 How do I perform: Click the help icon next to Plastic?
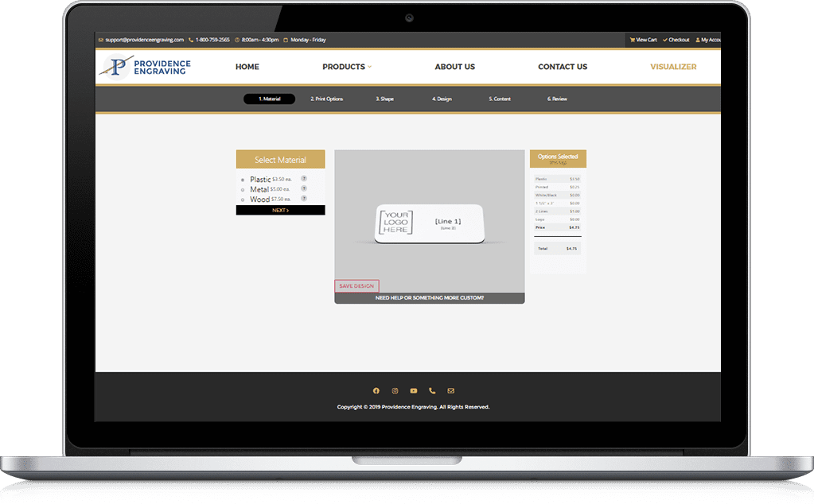304,179
